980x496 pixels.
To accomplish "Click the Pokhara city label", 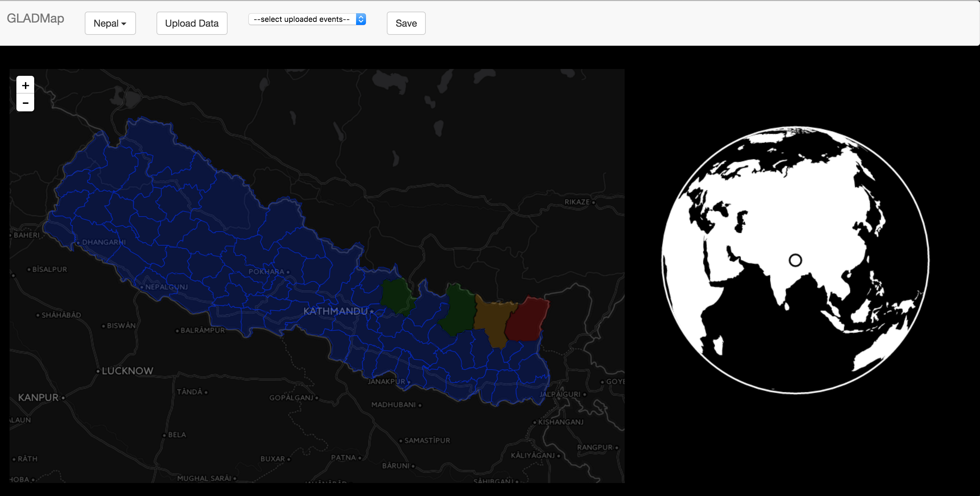I will (x=266, y=272).
